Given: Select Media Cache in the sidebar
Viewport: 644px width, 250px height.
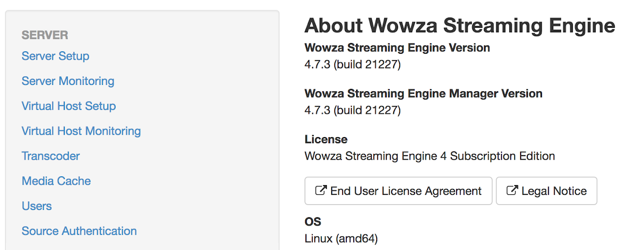Looking at the screenshot, I should [x=56, y=181].
